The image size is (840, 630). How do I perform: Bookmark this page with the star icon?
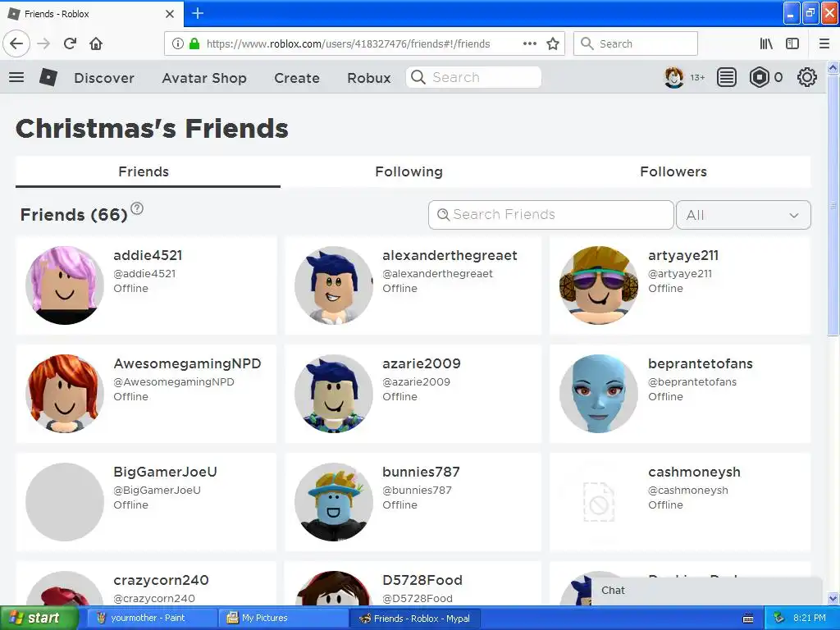(x=553, y=44)
